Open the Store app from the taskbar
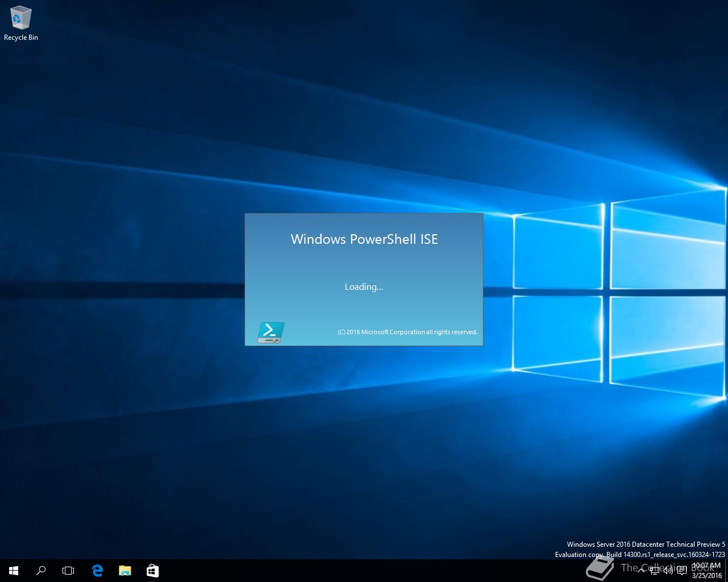Viewport: 728px width, 582px height. [x=152, y=571]
